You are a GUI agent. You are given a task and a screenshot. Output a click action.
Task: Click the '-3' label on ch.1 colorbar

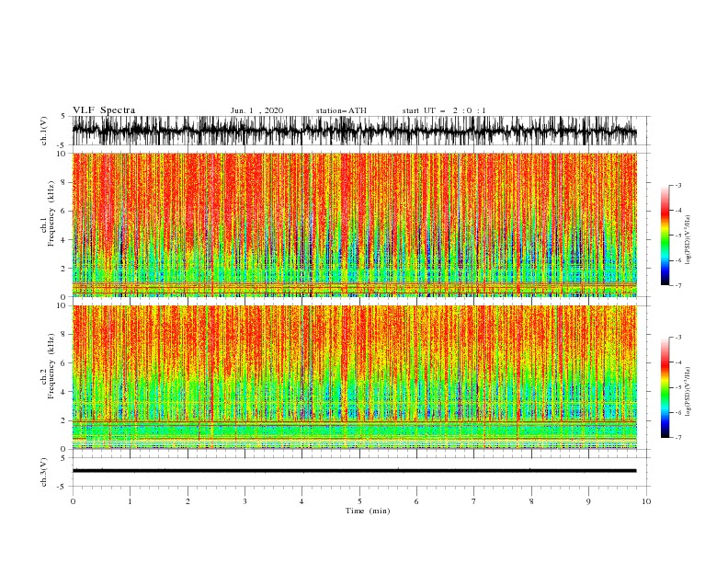pyautogui.click(x=678, y=186)
